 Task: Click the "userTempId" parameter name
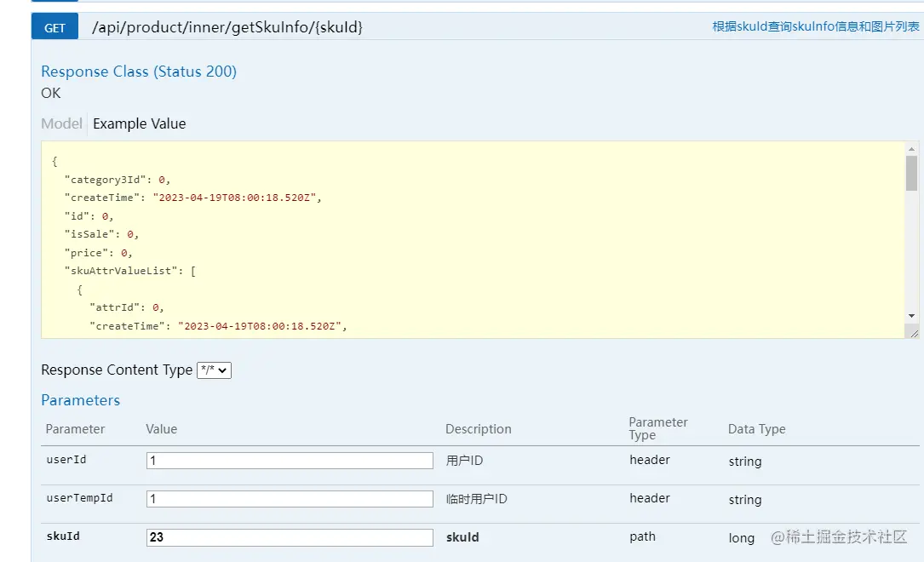[79, 498]
